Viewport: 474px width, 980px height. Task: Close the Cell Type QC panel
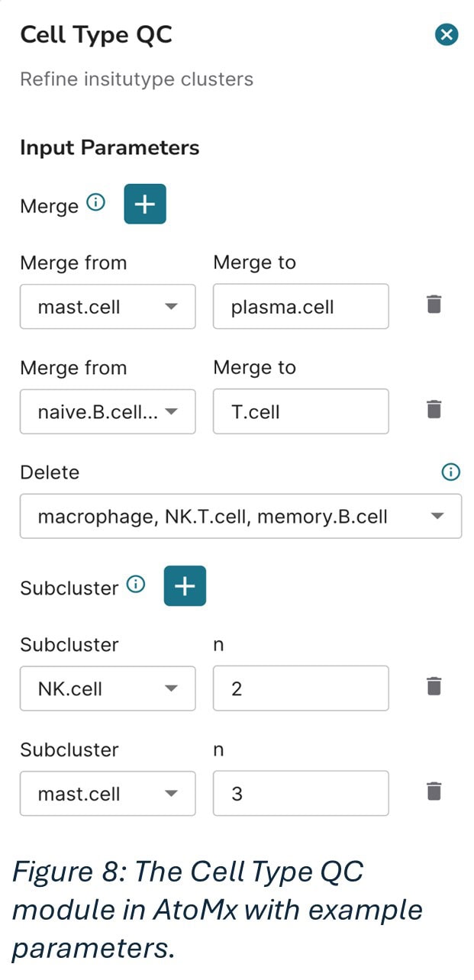point(447,35)
